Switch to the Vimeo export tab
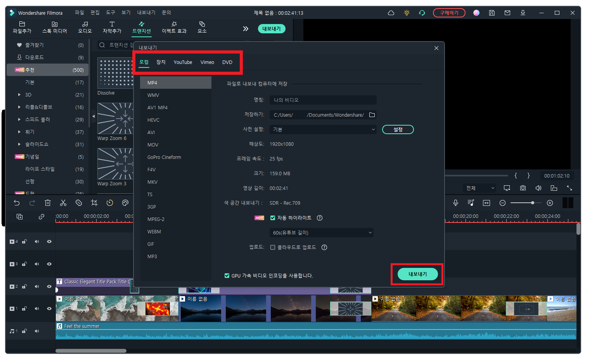This screenshot has height=364, width=592. point(207,62)
